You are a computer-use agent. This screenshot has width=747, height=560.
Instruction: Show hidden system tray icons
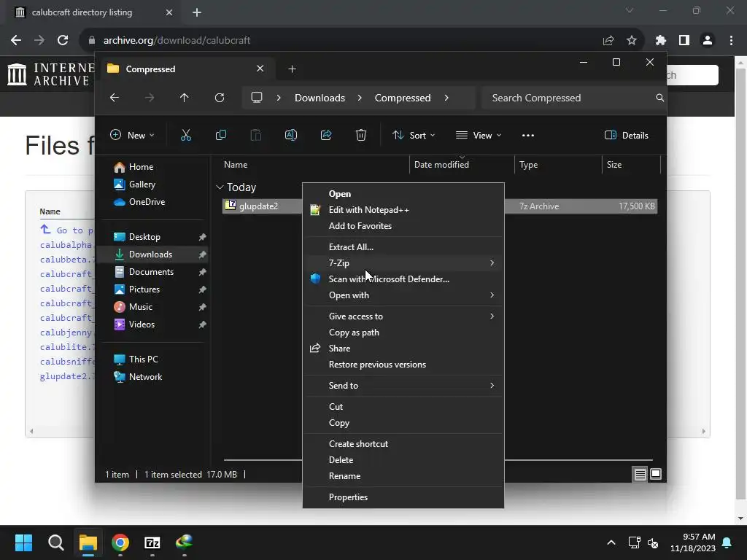pyautogui.click(x=611, y=542)
